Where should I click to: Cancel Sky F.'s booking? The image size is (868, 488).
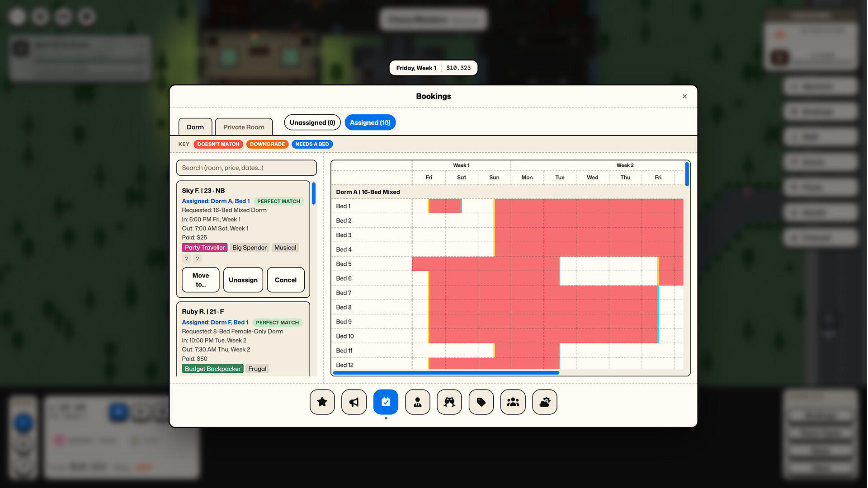pyautogui.click(x=286, y=280)
